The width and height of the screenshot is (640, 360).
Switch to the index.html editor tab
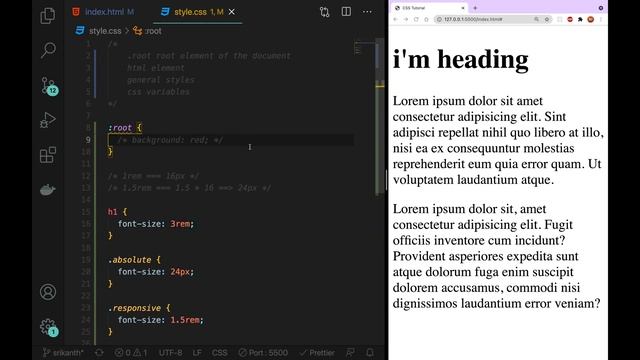(x=103, y=12)
